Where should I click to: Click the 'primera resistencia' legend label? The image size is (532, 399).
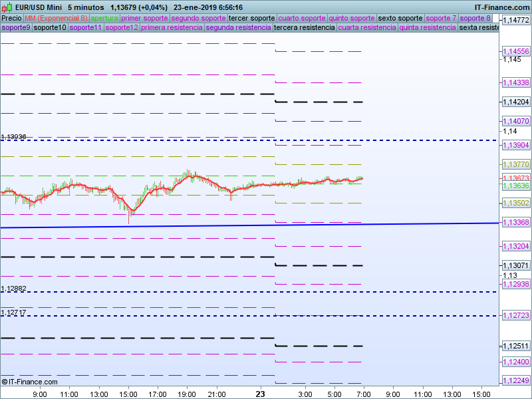point(172,28)
